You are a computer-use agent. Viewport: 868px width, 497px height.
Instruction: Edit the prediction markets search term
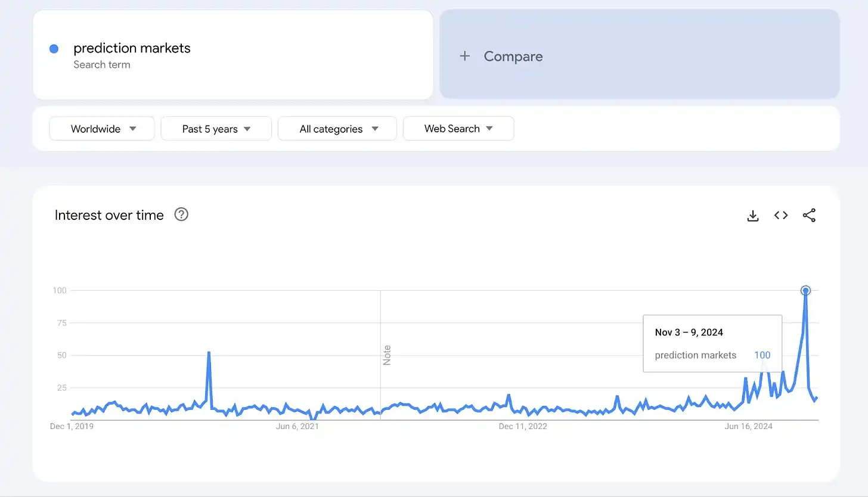(132, 48)
